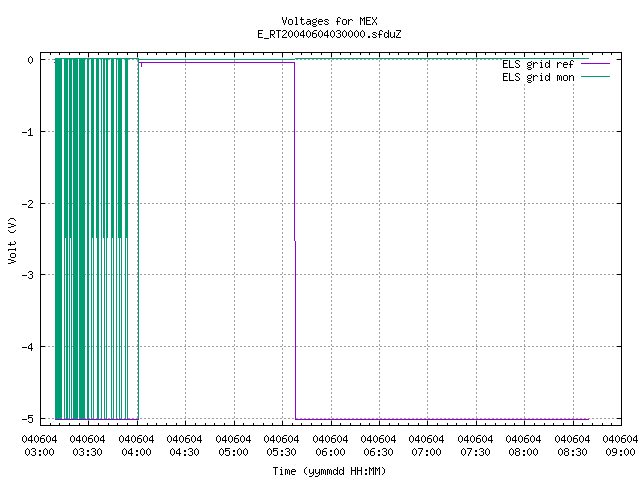Click the x-axis tick label '03:30'
The height and width of the screenshot is (480, 640).
tap(87, 452)
